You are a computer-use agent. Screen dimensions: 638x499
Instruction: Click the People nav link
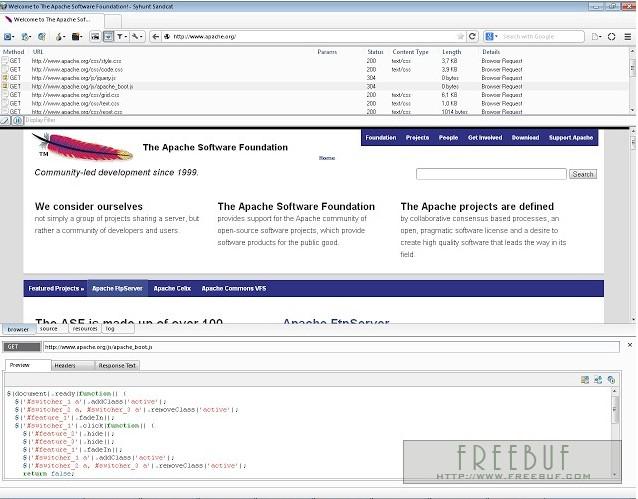[x=448, y=138]
